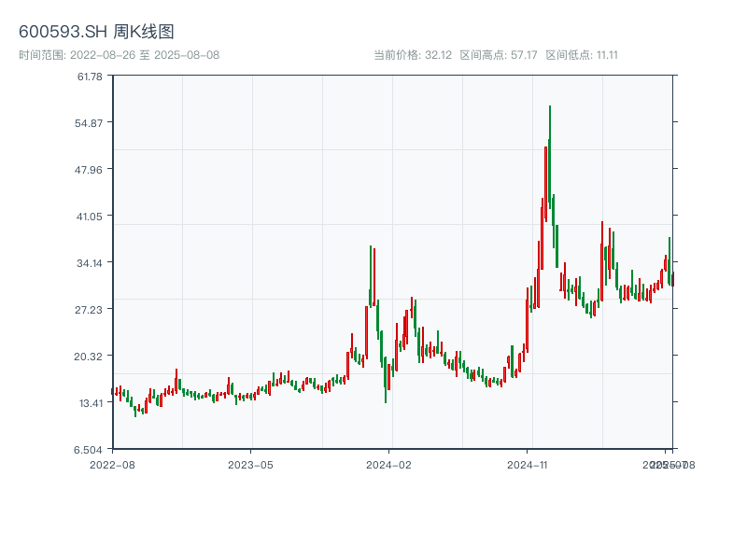
Task: Click the chart title 600593.SH 周K线图
Action: click(x=96, y=32)
